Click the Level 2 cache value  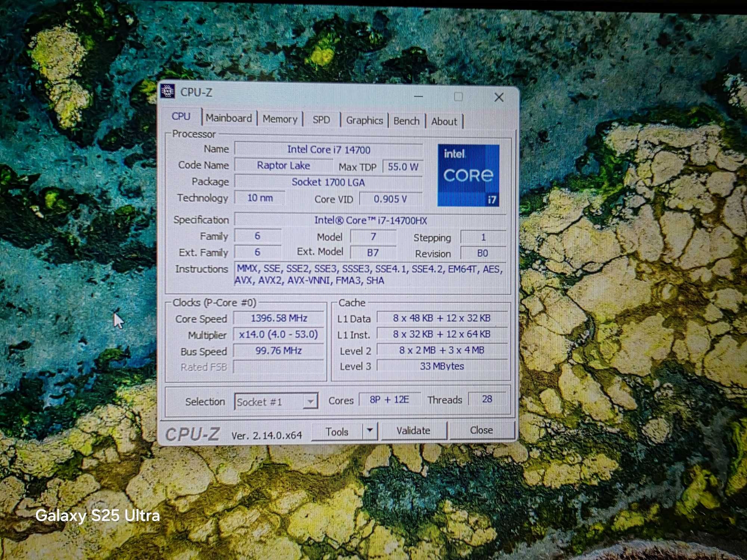coord(442,350)
